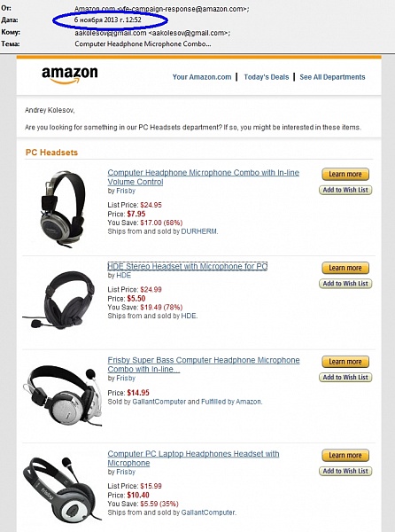Click Learn more for Frisby Super Bass
395x532 pixels.
[x=345, y=362]
